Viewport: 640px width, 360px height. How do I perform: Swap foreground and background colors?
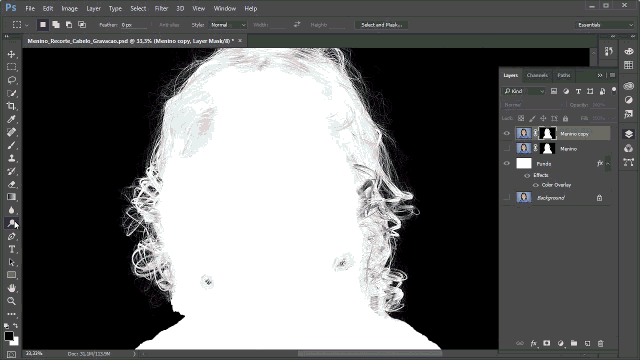tap(16, 326)
